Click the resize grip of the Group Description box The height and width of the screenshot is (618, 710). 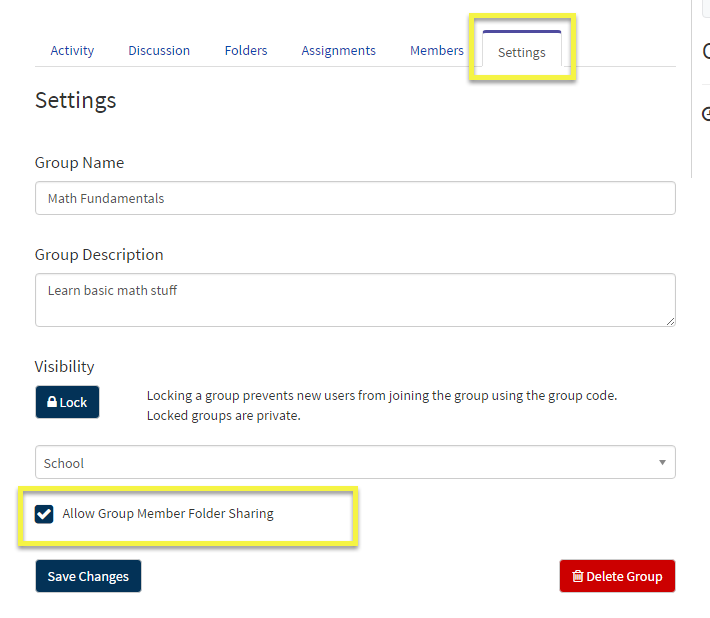pyautogui.click(x=670, y=321)
